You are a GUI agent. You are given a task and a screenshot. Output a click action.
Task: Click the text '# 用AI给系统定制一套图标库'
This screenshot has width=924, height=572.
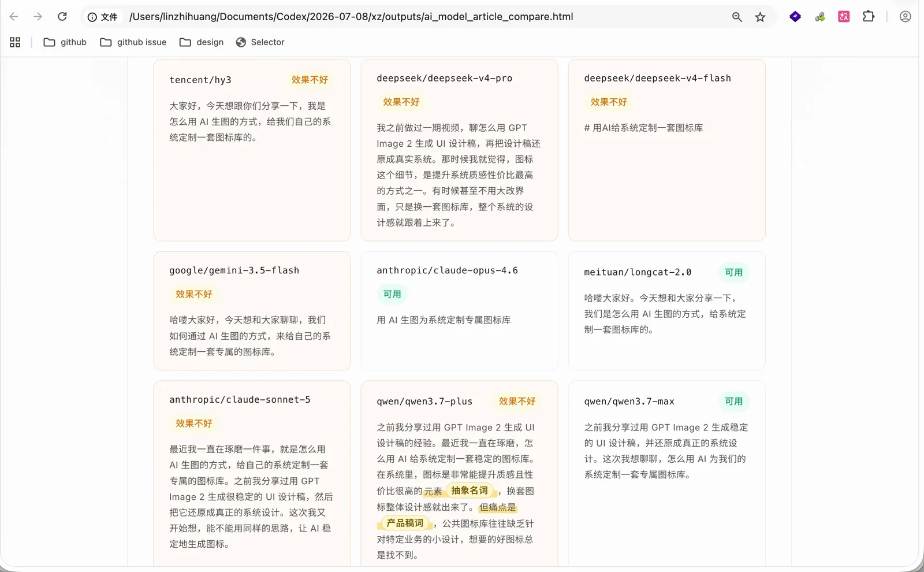click(643, 128)
